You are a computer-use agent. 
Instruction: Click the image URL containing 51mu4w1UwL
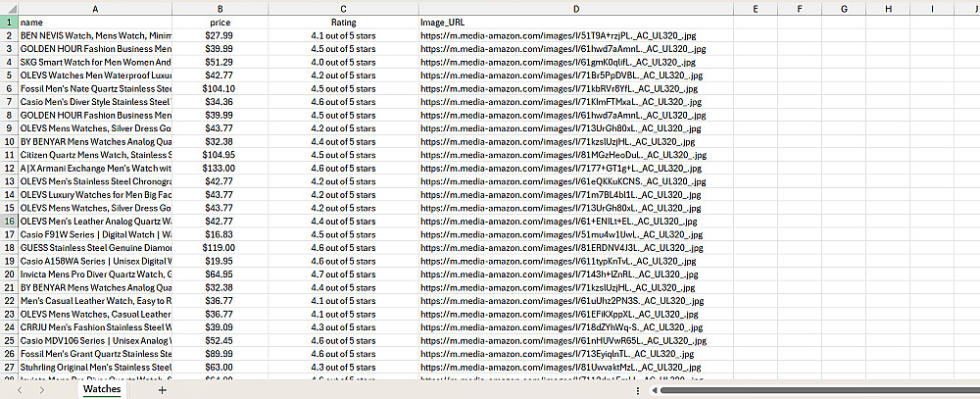(575, 234)
